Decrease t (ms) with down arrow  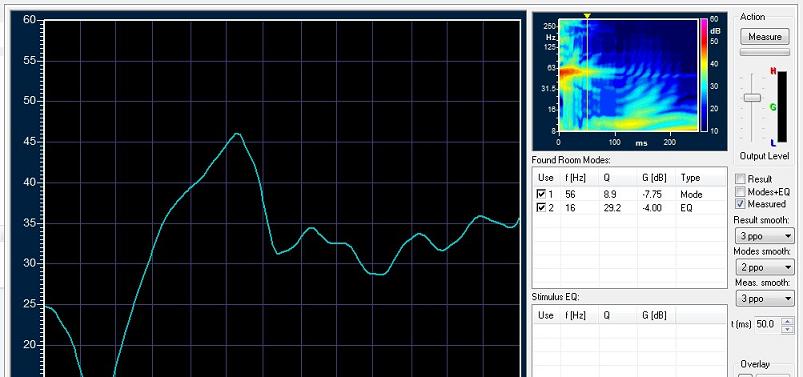point(788,329)
